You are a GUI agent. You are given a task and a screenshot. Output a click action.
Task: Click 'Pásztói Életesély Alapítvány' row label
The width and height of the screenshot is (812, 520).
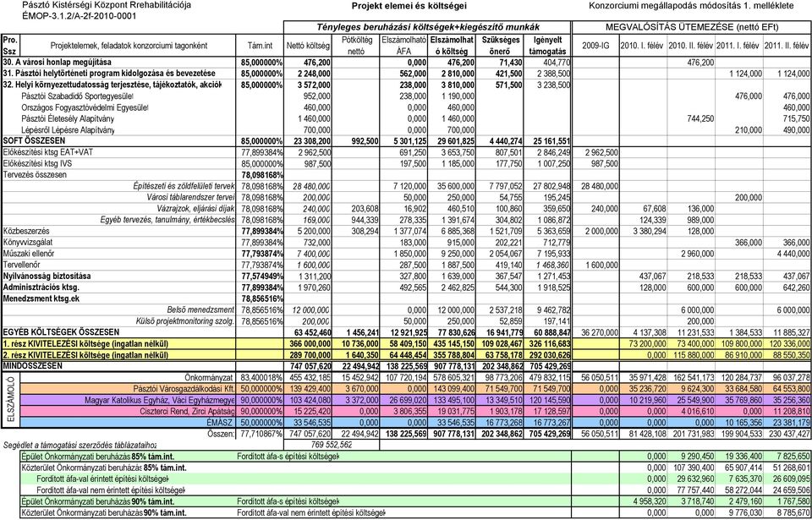[x=68, y=118]
